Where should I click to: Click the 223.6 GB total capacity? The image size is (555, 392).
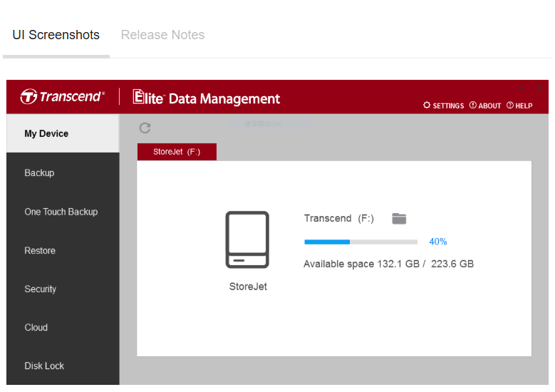tap(452, 264)
